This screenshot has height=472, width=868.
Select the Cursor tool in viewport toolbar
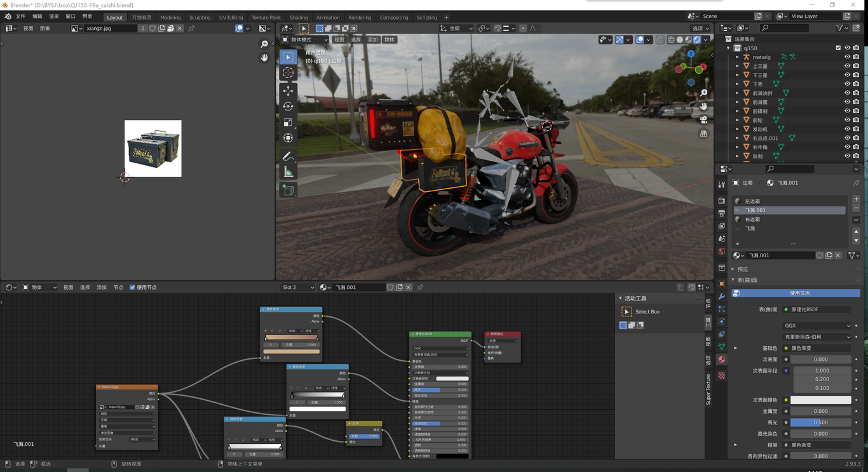click(288, 72)
